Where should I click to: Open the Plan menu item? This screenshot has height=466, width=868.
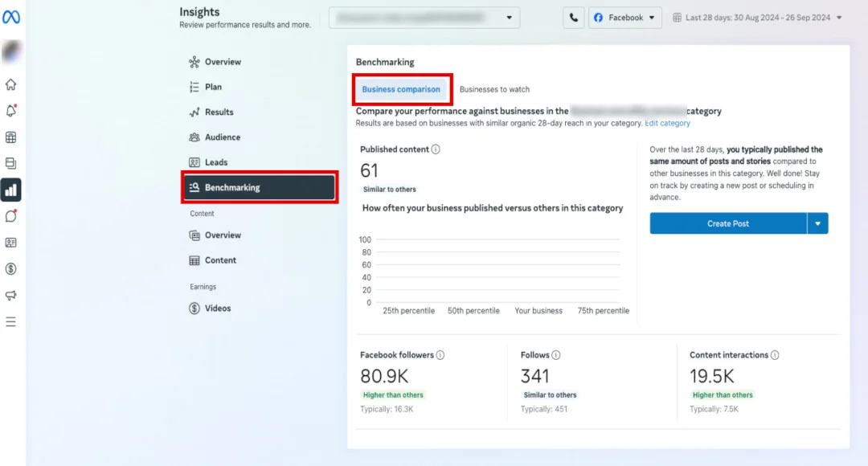tap(213, 87)
